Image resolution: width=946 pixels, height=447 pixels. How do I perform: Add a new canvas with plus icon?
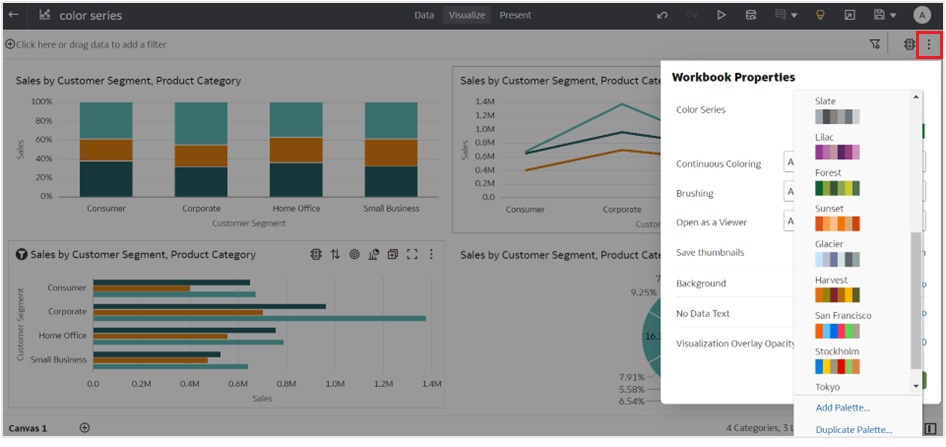tap(85, 428)
